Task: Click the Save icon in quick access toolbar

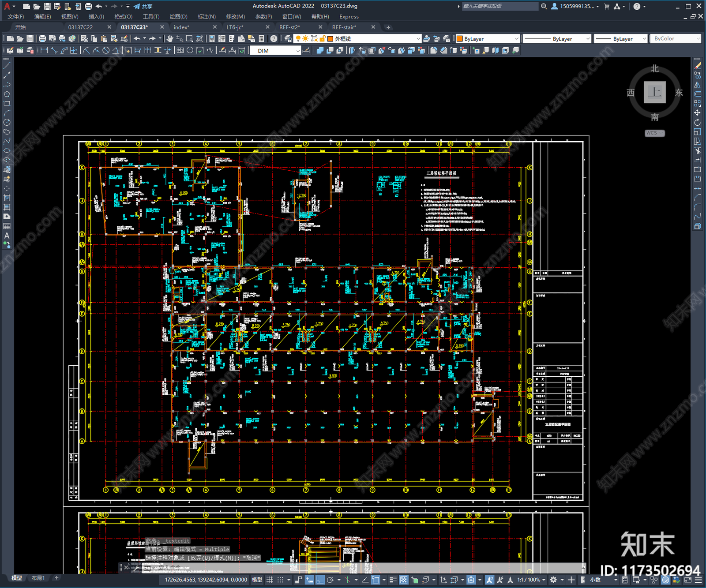Action: [x=47, y=6]
